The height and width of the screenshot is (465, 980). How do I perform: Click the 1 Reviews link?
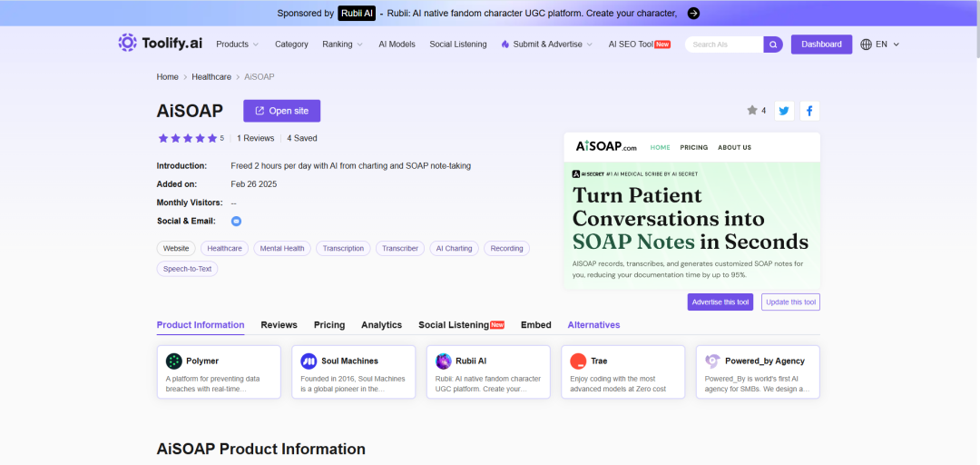coord(256,138)
